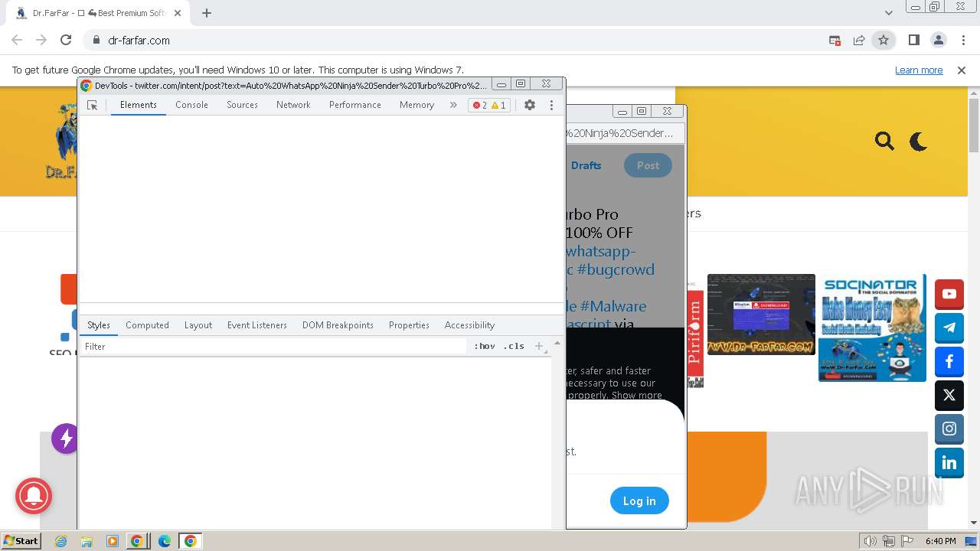Click the share page icon in address bar
980x551 pixels.
tap(859, 41)
